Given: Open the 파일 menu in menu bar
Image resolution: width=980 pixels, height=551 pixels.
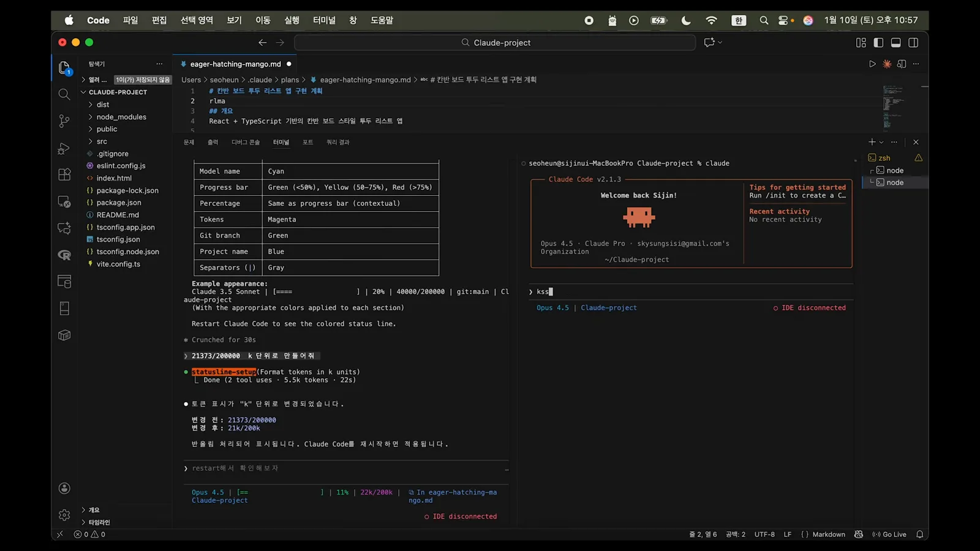Looking at the screenshot, I should point(130,20).
